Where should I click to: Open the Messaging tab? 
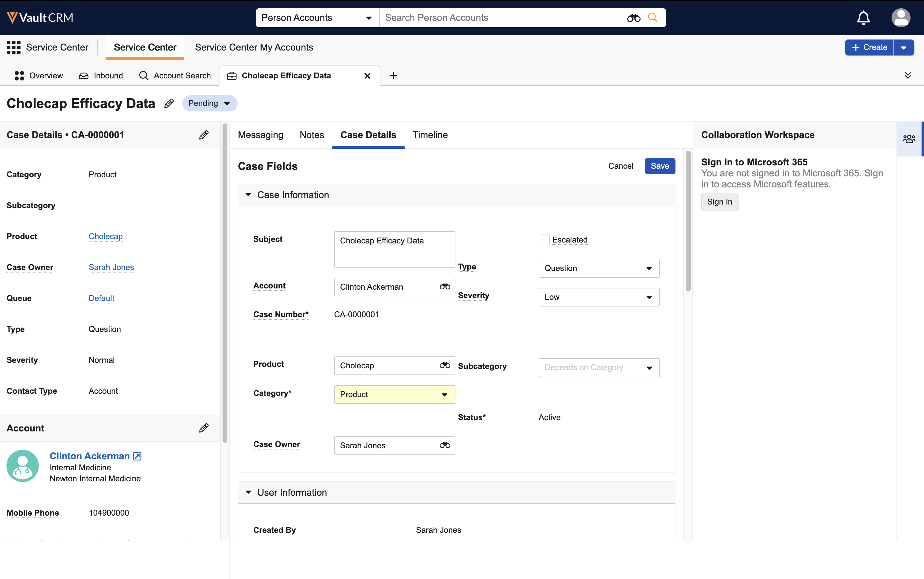pos(260,135)
